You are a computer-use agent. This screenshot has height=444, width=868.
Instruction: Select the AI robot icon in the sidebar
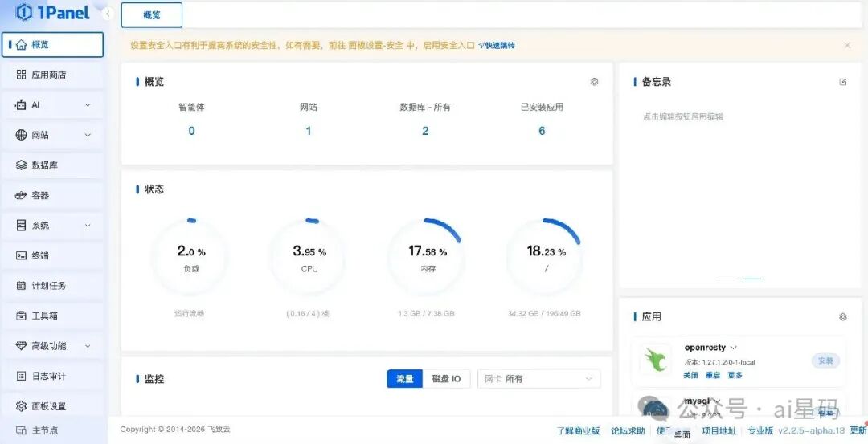[21, 104]
